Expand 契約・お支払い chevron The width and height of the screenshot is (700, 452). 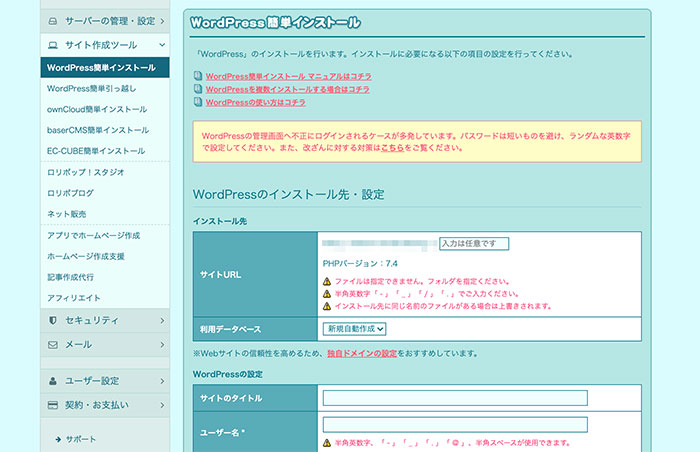click(162, 405)
